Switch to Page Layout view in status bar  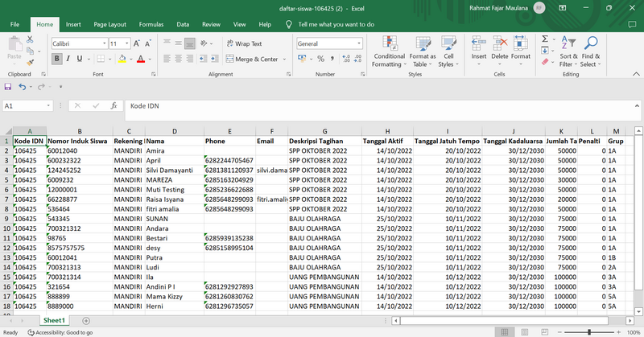[525, 332]
